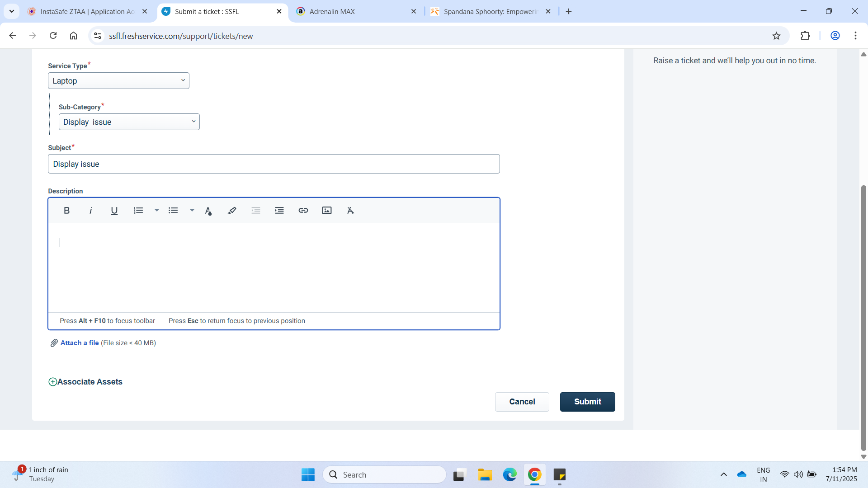This screenshot has width=868, height=488.
Task: Clear text formatting in editor
Action: [350, 211]
